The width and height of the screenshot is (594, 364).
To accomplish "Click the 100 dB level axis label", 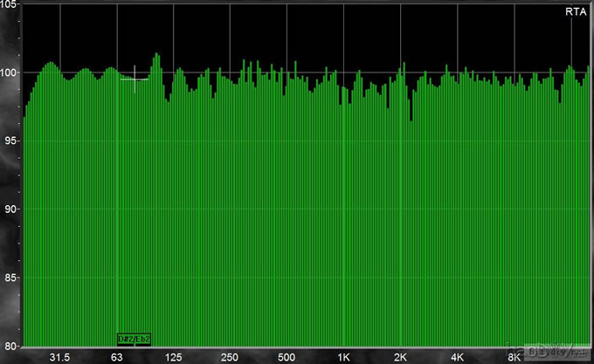I will click(x=10, y=72).
